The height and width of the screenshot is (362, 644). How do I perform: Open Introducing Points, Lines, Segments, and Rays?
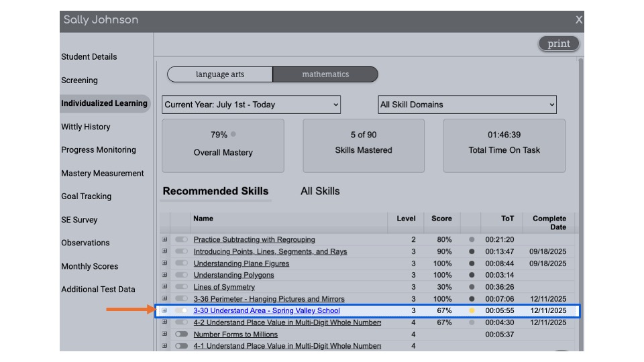click(x=270, y=251)
